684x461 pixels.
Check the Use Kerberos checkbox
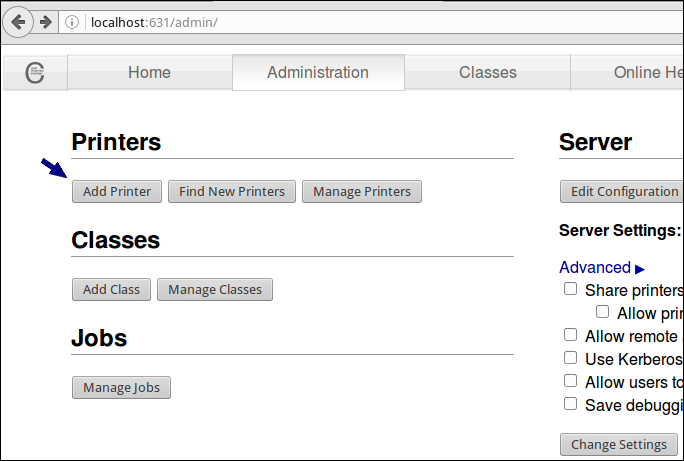pyautogui.click(x=571, y=358)
